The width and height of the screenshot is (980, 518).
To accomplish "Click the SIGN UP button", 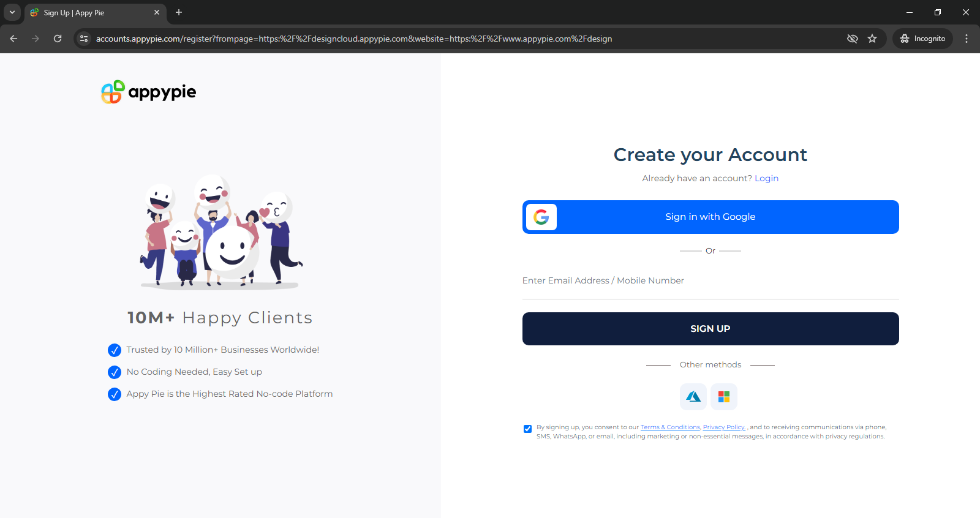I will 710,329.
